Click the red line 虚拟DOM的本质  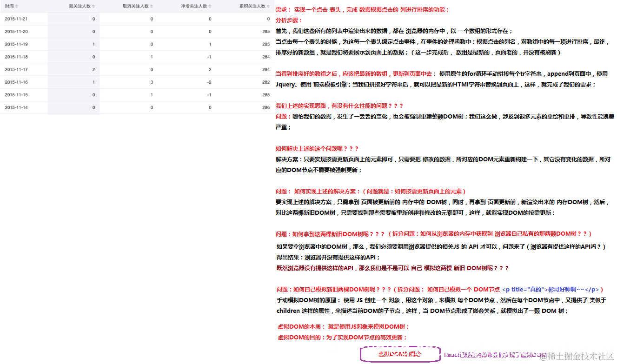(344, 327)
